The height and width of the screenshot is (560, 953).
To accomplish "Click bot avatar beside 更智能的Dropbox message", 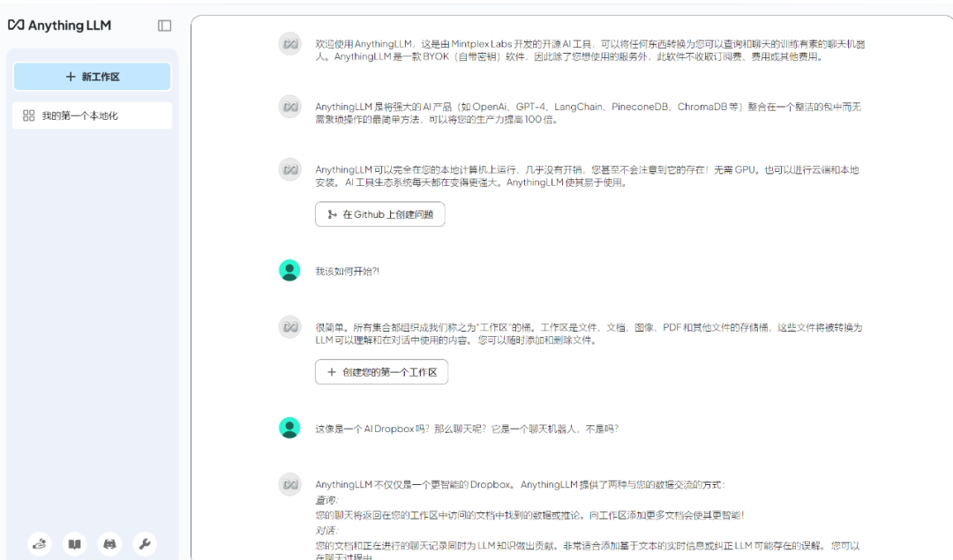I will pyautogui.click(x=290, y=484).
